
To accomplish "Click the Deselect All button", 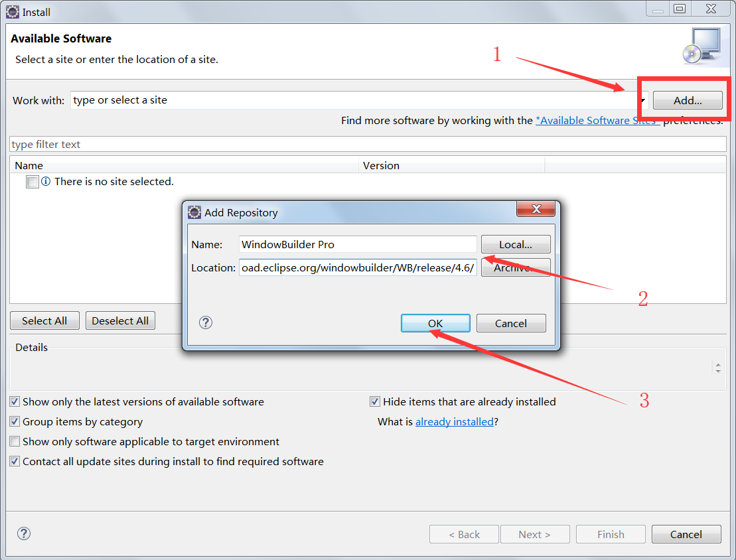I will click(x=120, y=320).
